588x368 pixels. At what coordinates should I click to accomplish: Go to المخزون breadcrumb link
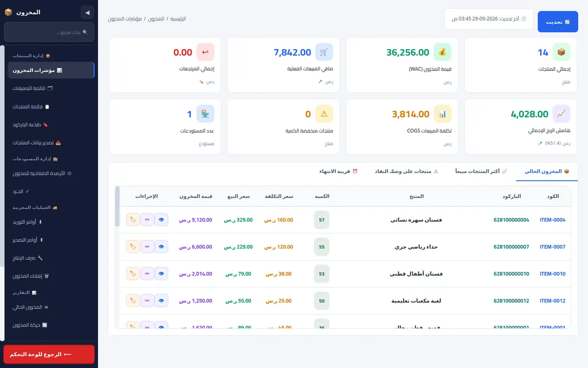click(x=156, y=19)
